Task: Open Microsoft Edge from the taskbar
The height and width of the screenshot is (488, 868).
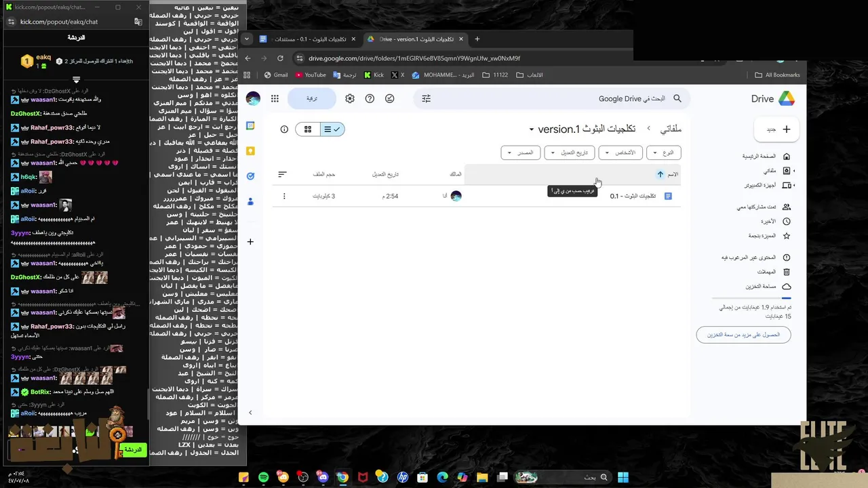Action: click(x=442, y=477)
